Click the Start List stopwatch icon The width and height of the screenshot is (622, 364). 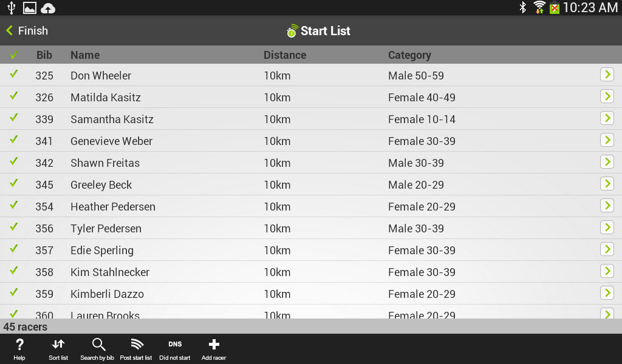[291, 30]
